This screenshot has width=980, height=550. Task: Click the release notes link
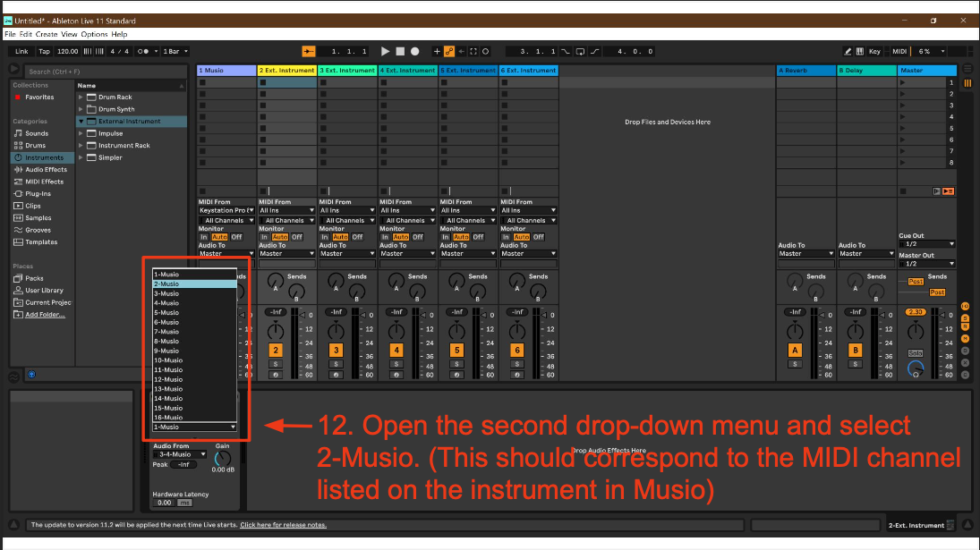pos(283,525)
